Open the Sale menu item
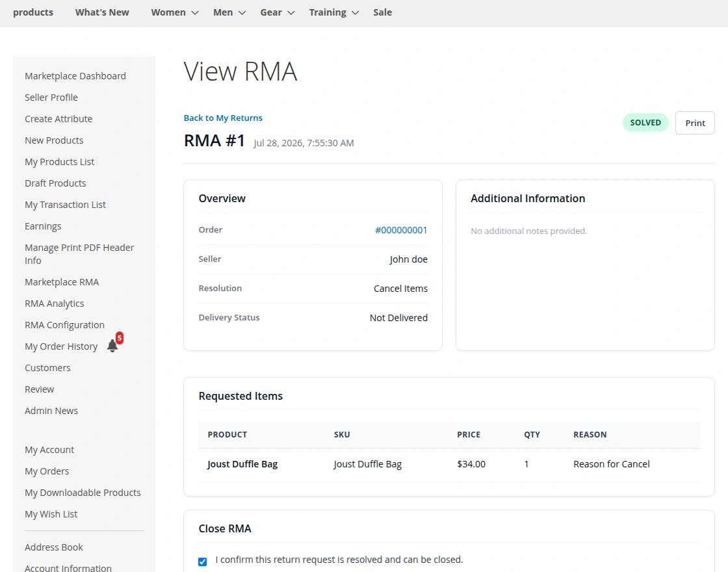Image resolution: width=728 pixels, height=572 pixels. point(383,12)
